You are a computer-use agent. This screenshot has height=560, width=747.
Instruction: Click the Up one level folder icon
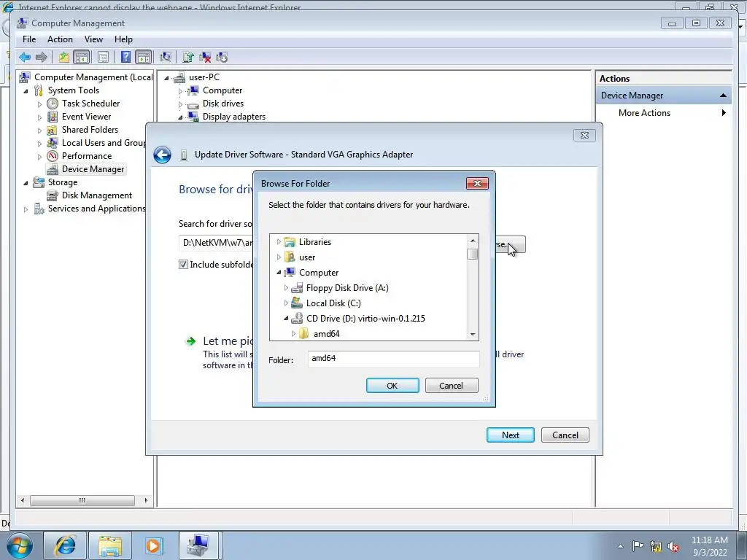point(64,58)
